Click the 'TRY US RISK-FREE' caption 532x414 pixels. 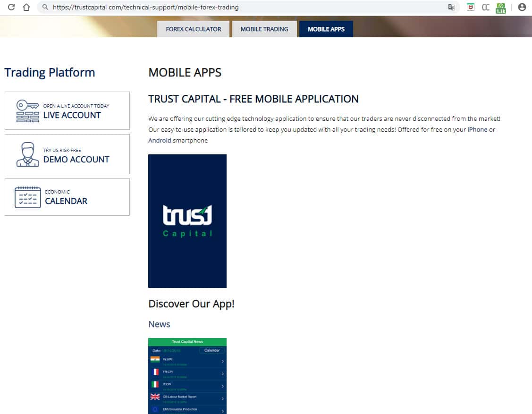[62, 150]
